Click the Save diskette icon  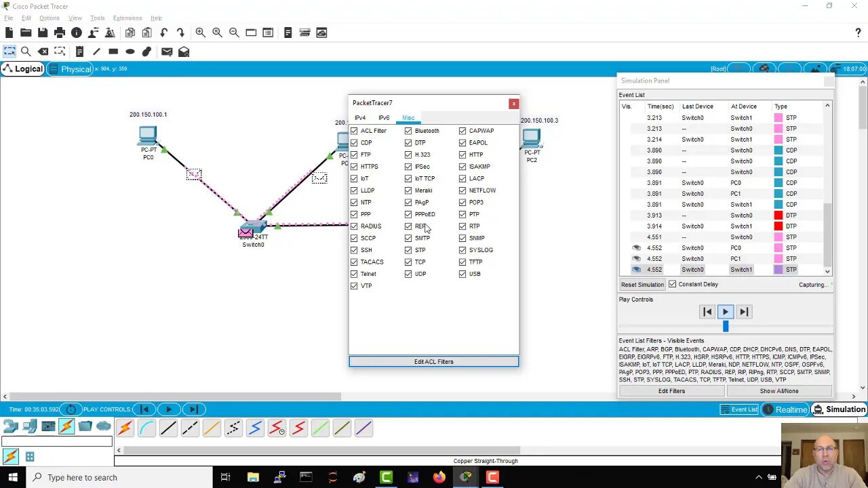click(43, 33)
